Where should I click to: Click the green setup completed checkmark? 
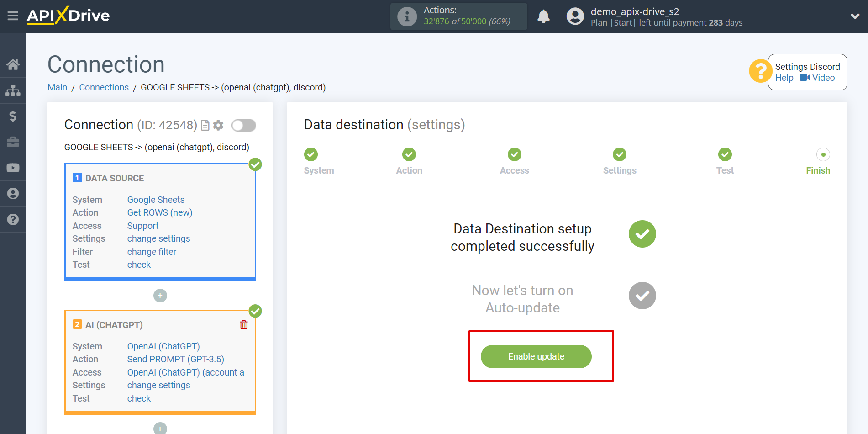click(642, 234)
